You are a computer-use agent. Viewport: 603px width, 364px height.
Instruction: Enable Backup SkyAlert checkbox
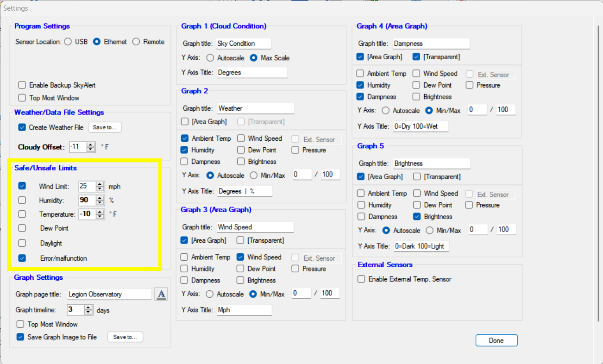click(22, 85)
